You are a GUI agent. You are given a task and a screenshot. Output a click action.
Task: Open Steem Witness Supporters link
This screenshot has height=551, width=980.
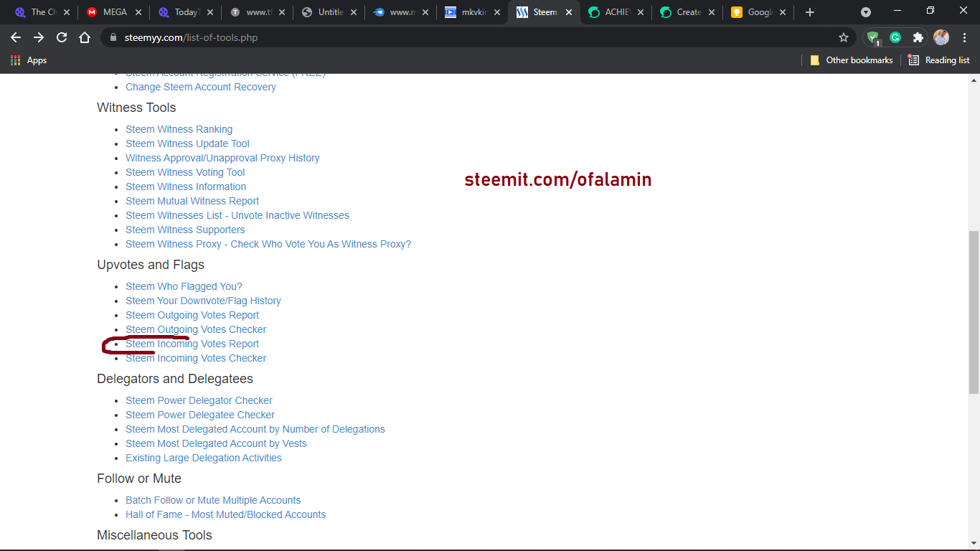coord(185,230)
